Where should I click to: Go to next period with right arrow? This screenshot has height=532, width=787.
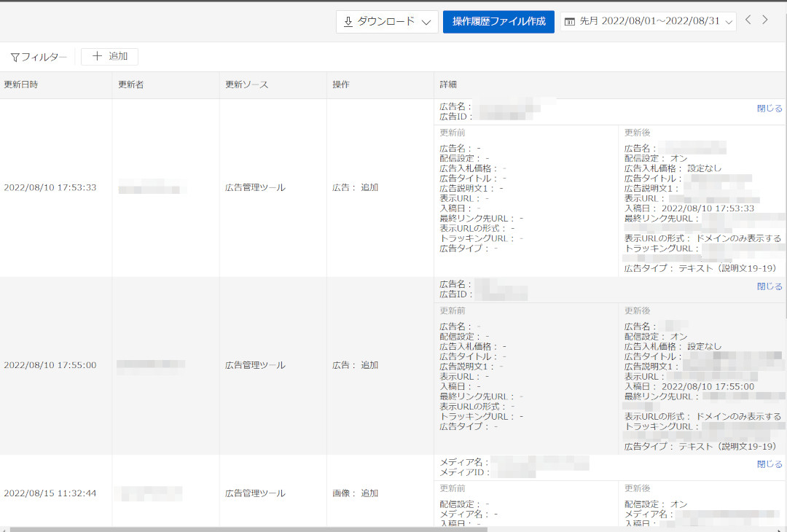[x=765, y=20]
